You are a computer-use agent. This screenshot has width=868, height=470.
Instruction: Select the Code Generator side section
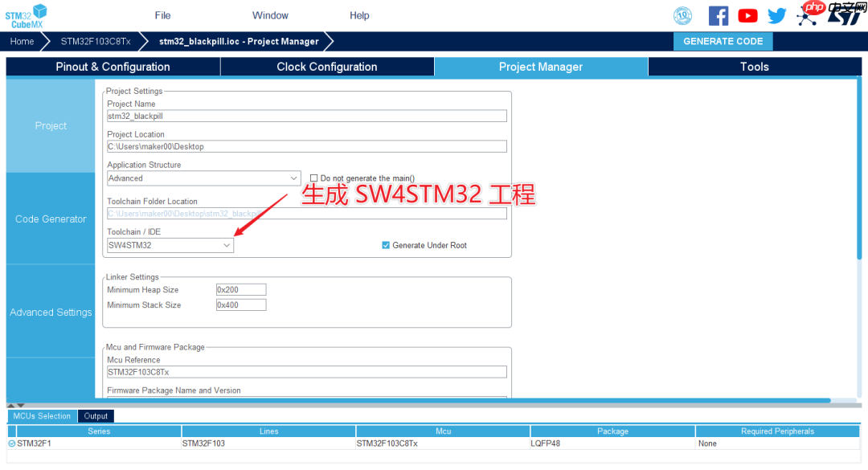(x=51, y=219)
